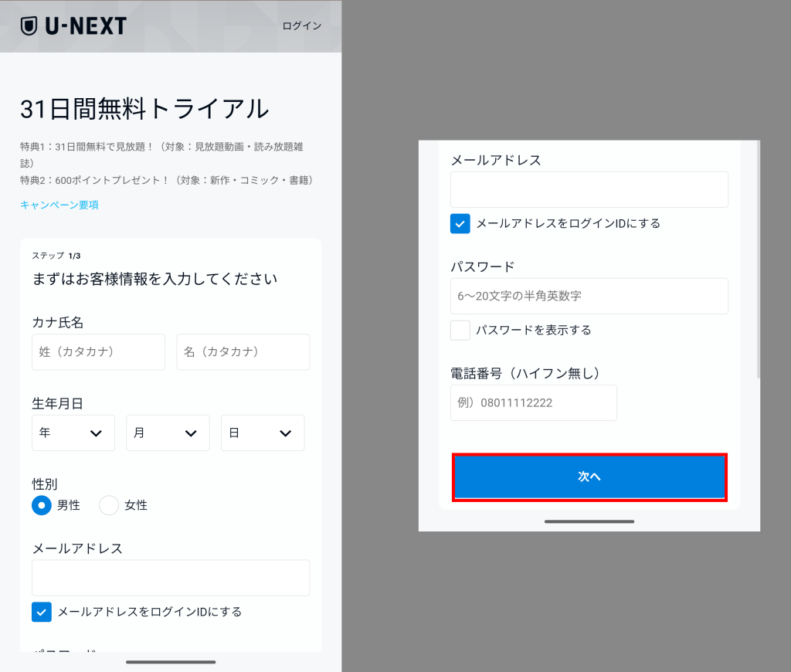Click the メールアドレス field in the left screen

(x=170, y=578)
